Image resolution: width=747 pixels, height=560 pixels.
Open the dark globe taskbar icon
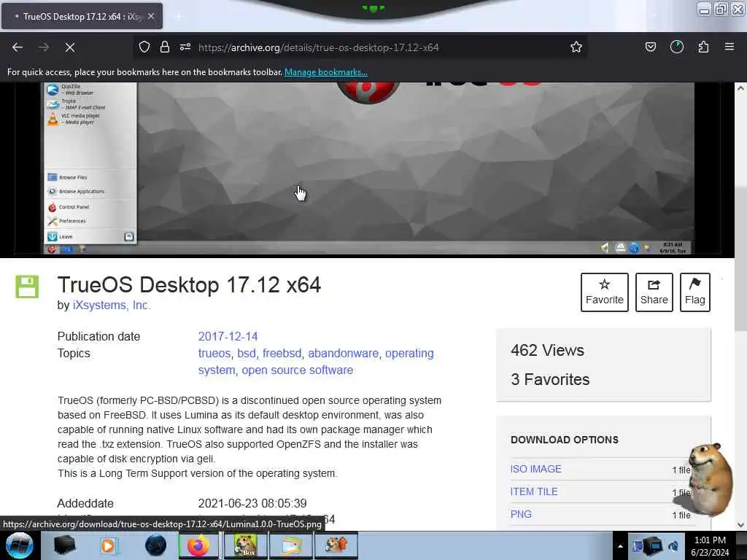[x=156, y=545]
